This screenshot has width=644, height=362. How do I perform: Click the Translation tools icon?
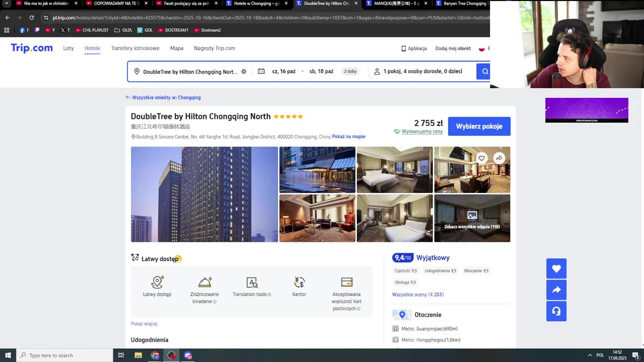pos(252,283)
